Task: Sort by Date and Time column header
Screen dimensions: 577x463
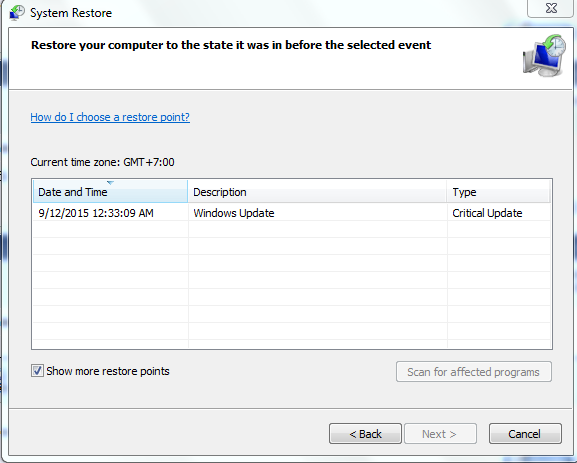Action: pyautogui.click(x=110, y=191)
